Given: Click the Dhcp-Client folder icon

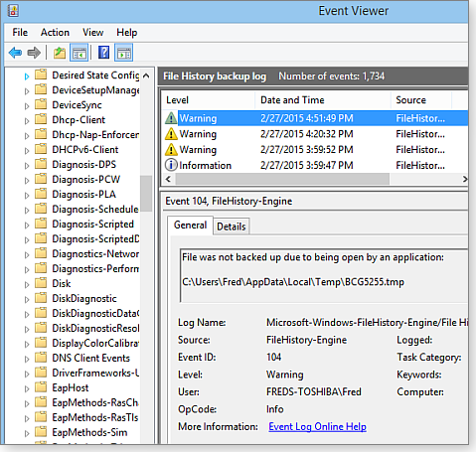Looking at the screenshot, I should tap(41, 119).
